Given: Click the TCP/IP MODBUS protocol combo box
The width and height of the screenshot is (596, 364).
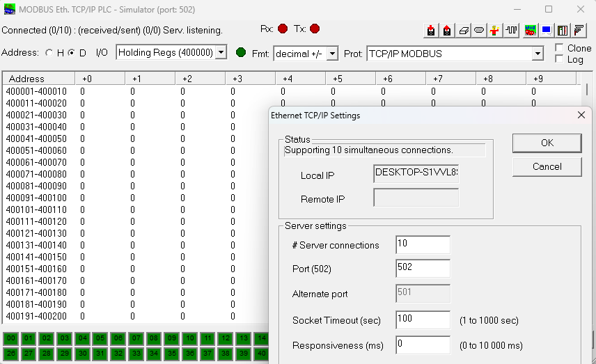Looking at the screenshot, I should pyautogui.click(x=455, y=54).
